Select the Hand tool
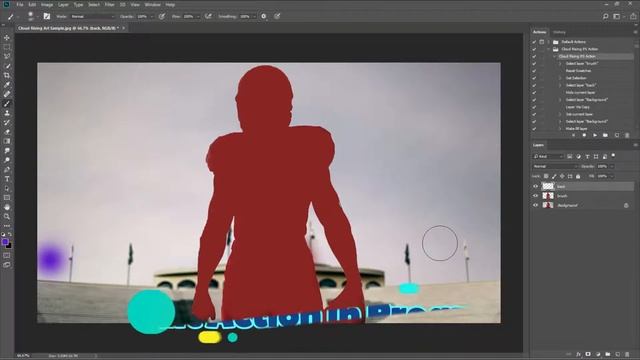This screenshot has width=640, height=360. click(7, 207)
